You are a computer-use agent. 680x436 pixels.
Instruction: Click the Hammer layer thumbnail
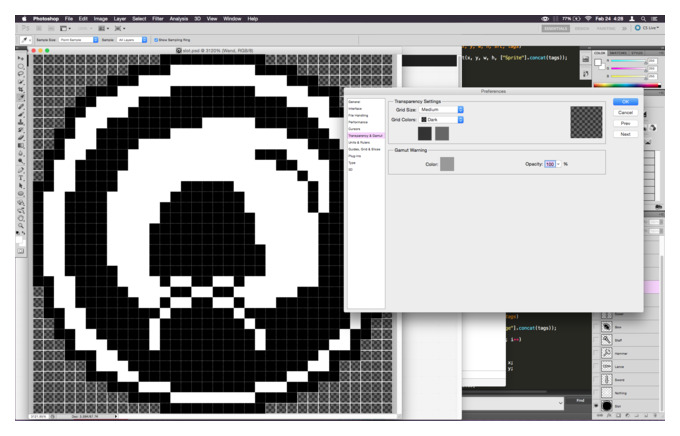point(607,353)
